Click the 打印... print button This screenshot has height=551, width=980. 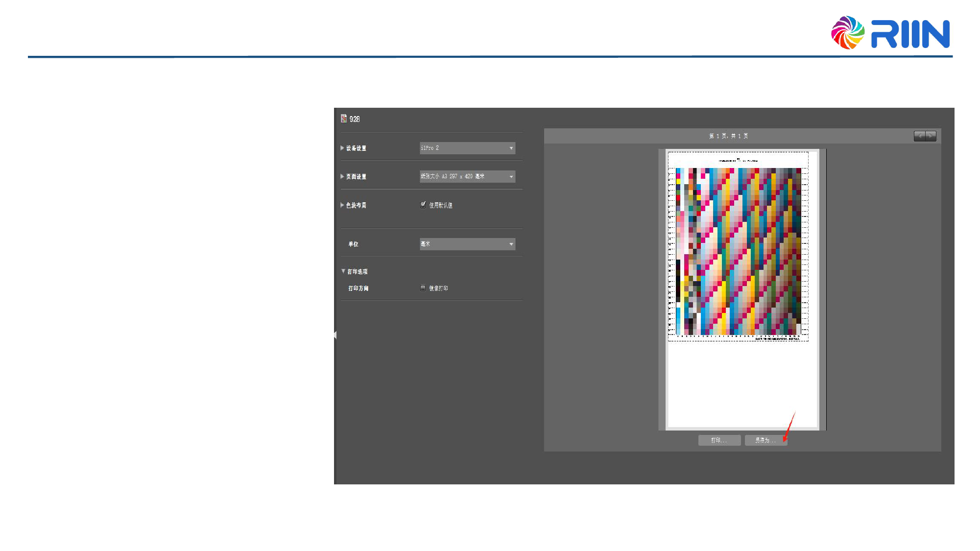pos(719,440)
